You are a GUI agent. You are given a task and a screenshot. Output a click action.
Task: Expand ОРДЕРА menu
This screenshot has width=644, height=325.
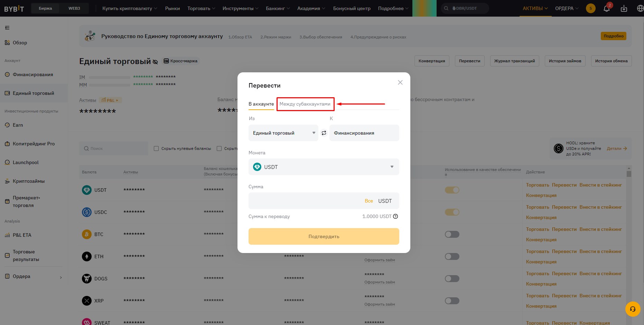567,8
